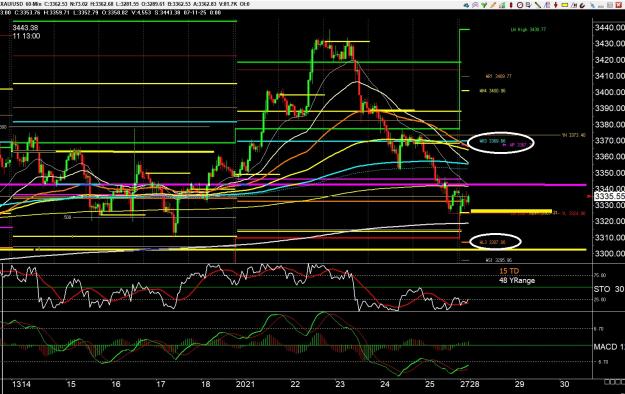
Task: Select the yellow rectangle highlight tool
Action: [564, 5]
